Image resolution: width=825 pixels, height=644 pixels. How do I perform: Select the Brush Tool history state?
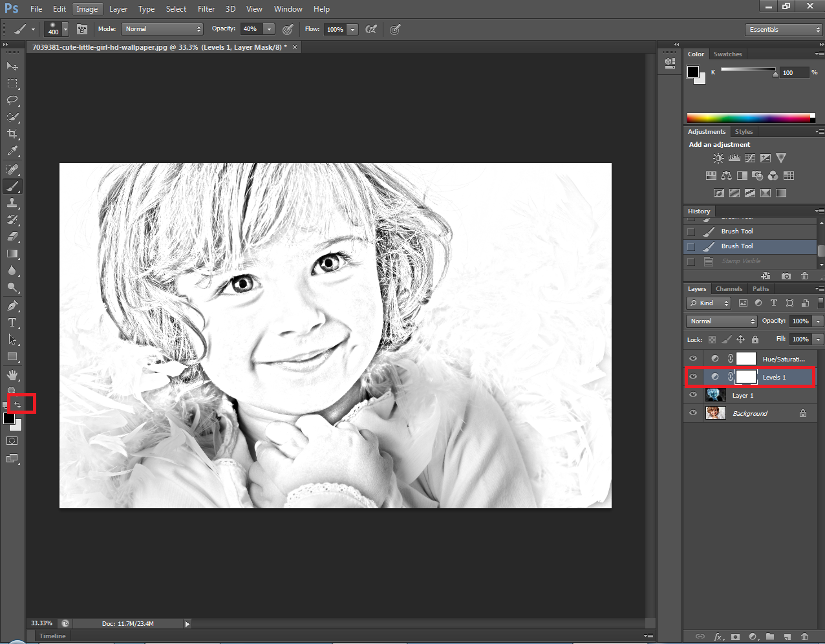pyautogui.click(x=737, y=246)
